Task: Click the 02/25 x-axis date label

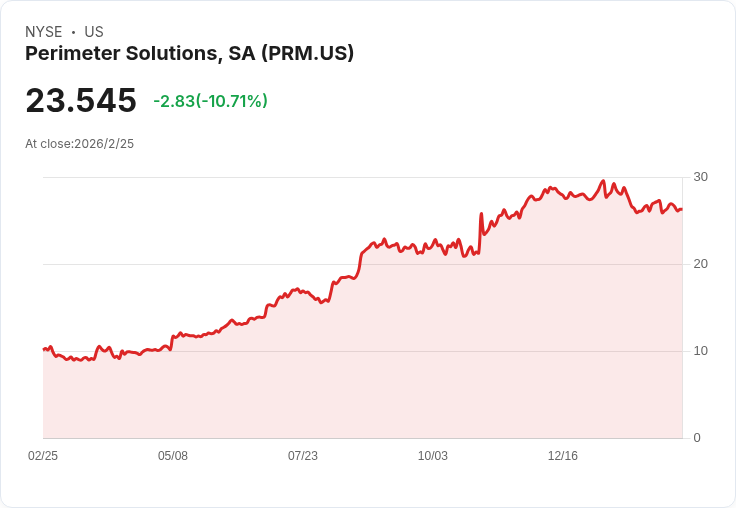Action: click(x=43, y=455)
